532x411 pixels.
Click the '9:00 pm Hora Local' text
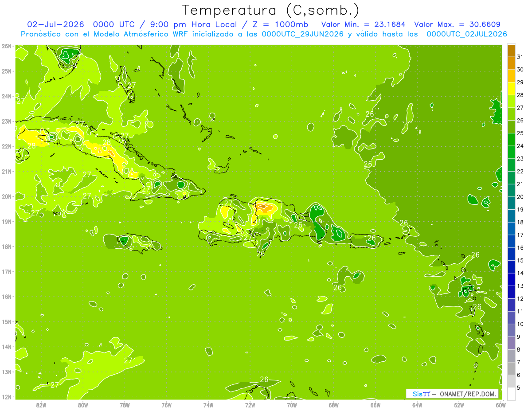[x=192, y=24]
